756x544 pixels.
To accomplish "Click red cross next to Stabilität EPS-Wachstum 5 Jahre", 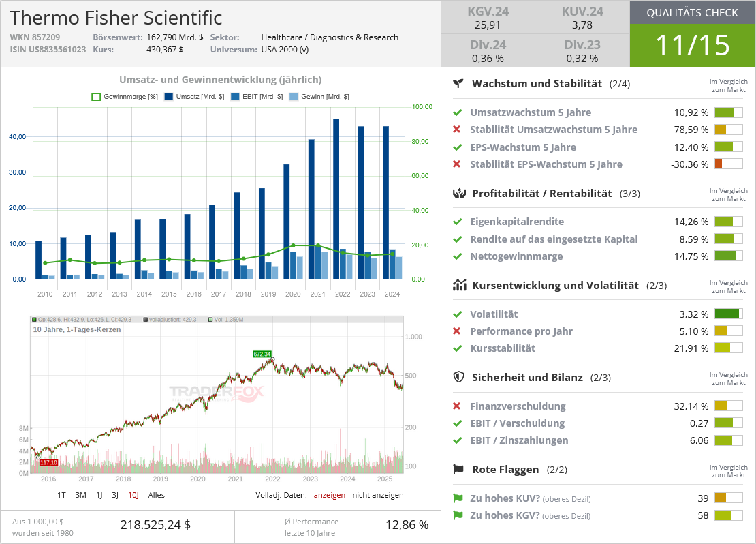I will [x=456, y=164].
